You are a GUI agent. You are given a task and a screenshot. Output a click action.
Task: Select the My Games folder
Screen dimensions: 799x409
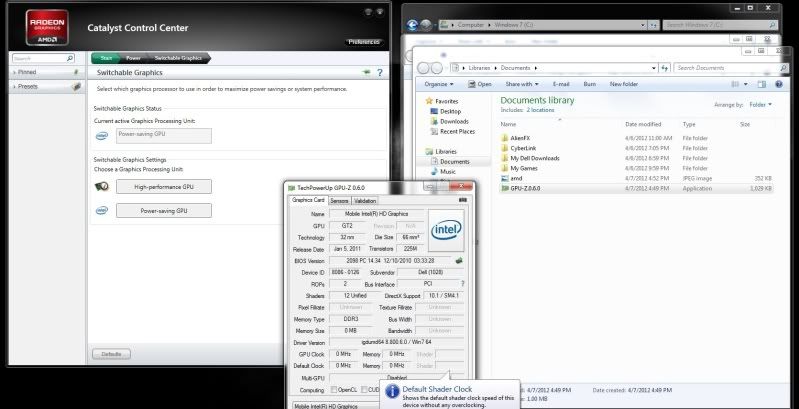coord(524,168)
